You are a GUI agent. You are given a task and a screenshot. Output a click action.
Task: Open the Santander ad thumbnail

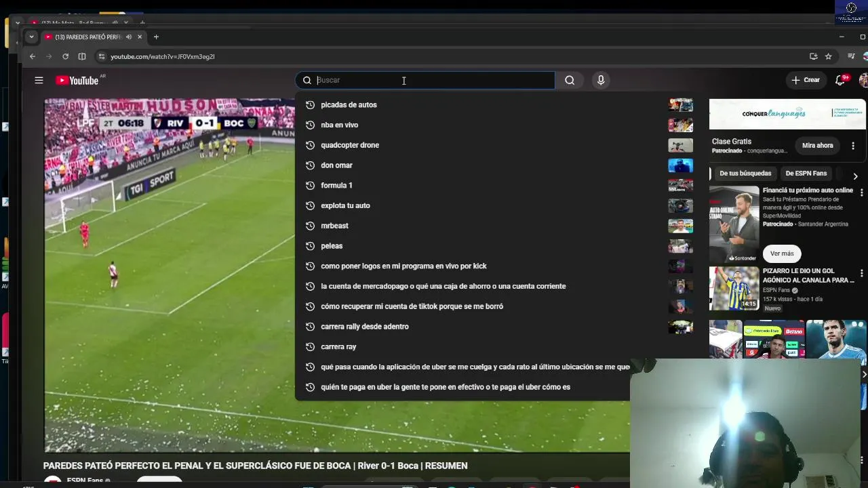[x=734, y=224]
